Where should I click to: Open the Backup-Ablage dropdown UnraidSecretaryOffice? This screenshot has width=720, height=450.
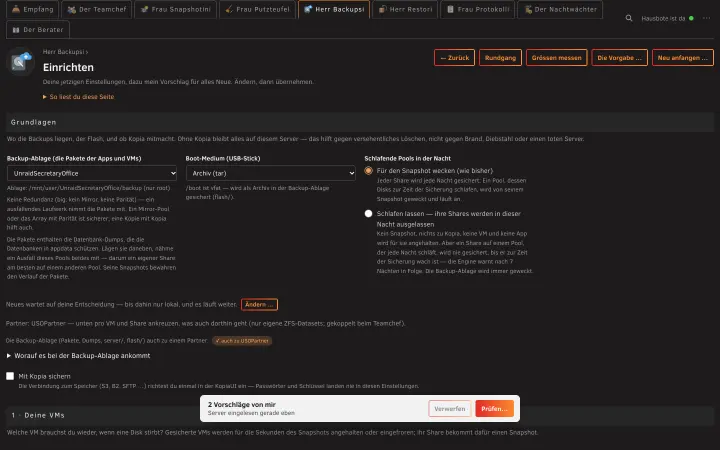(92, 173)
